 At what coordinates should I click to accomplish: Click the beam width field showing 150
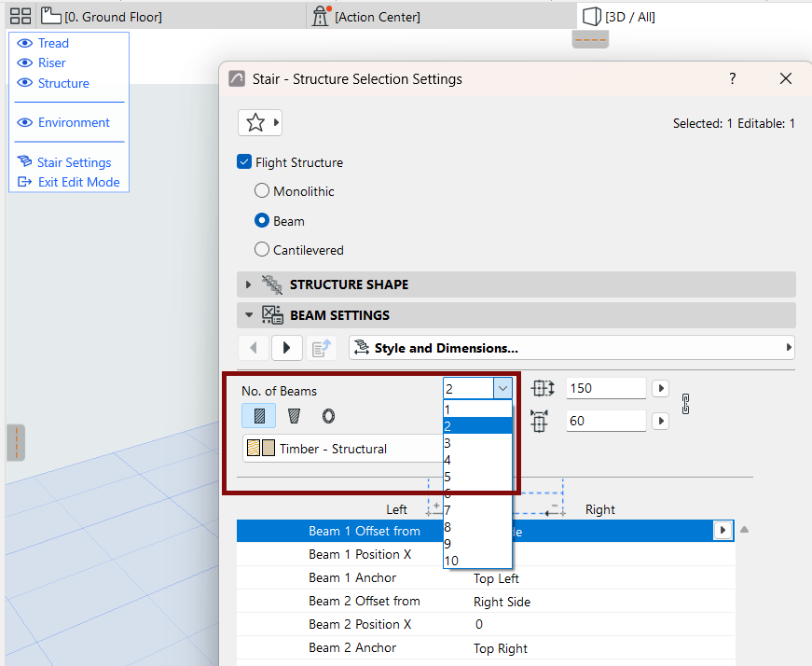click(x=606, y=388)
